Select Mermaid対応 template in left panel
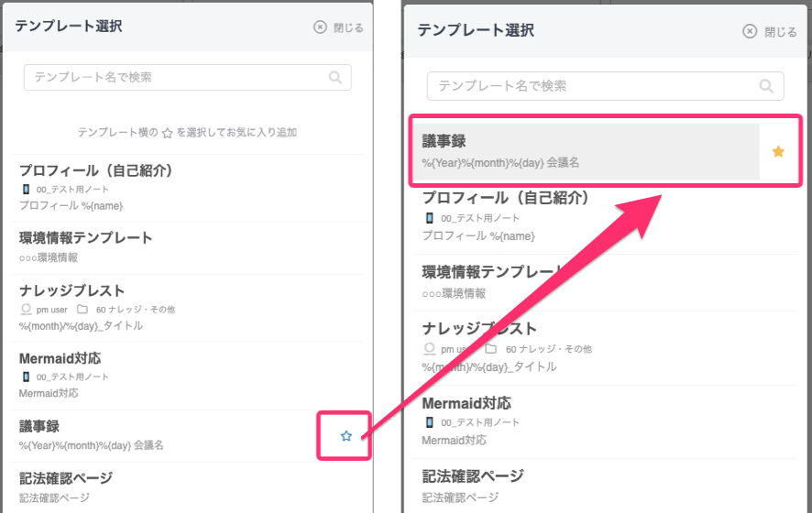This screenshot has height=513, width=812. pos(60,358)
